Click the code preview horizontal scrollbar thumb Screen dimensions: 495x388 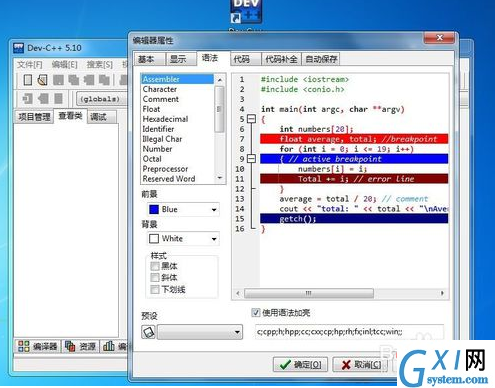(x=309, y=293)
